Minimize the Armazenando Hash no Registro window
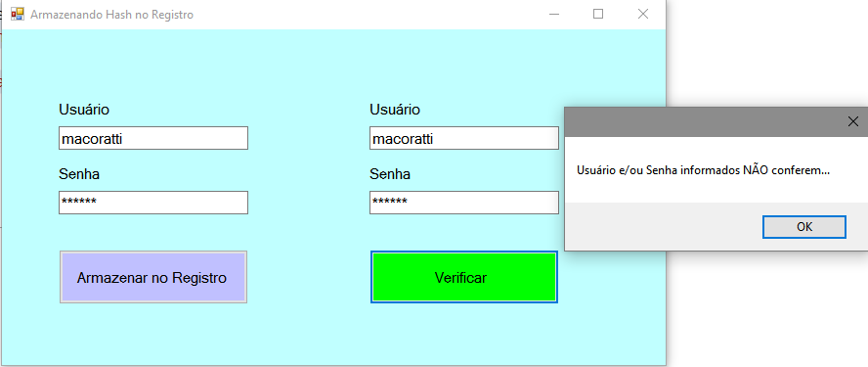Screen dimensions: 868x367 pyautogui.click(x=554, y=14)
